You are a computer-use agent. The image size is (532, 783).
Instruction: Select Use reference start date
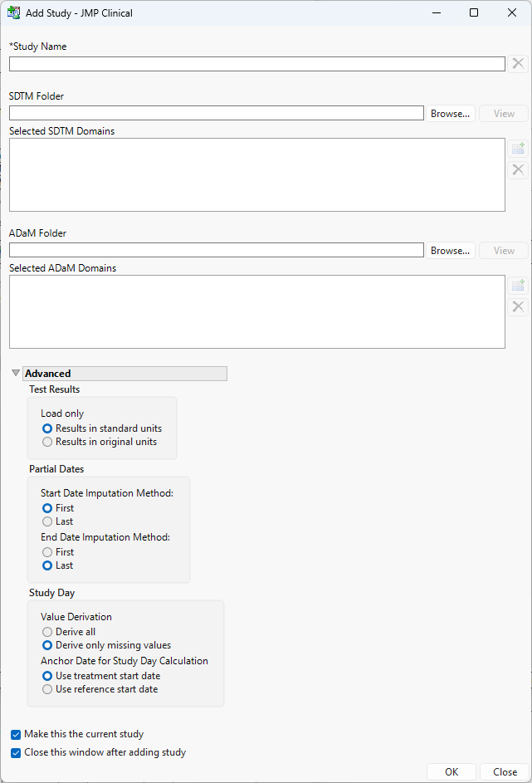pyautogui.click(x=47, y=690)
